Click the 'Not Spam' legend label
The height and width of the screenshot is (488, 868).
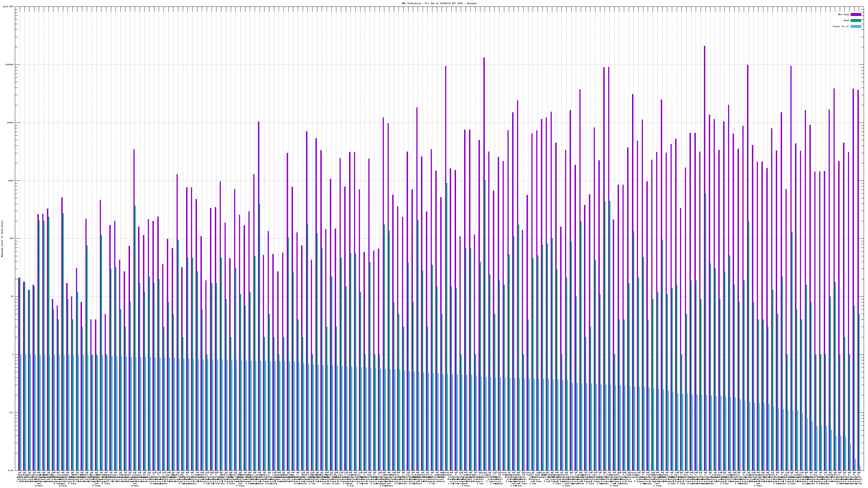pos(844,14)
